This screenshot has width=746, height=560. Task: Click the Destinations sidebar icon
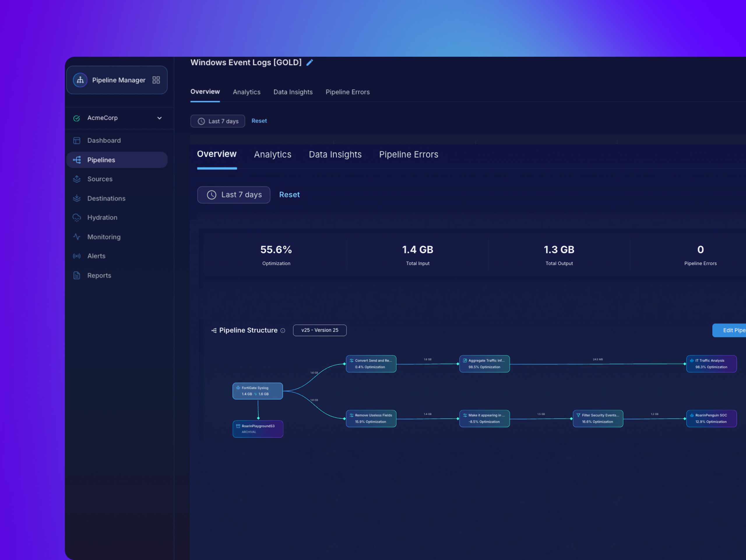77,198
